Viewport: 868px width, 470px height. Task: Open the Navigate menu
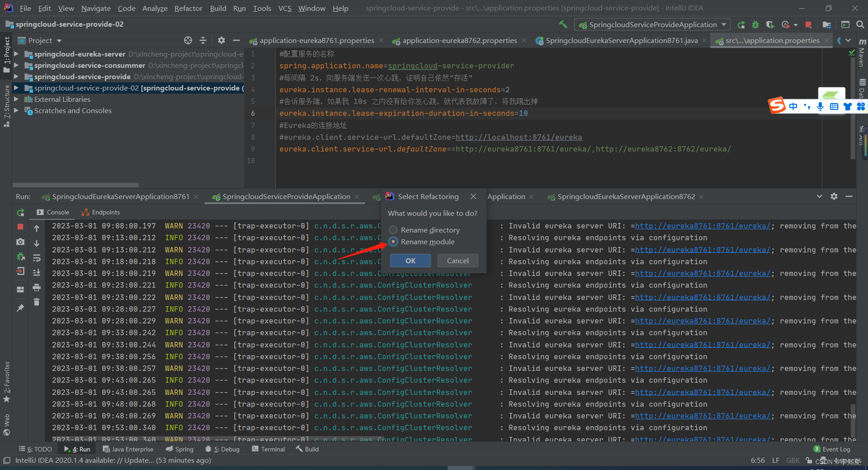click(96, 8)
